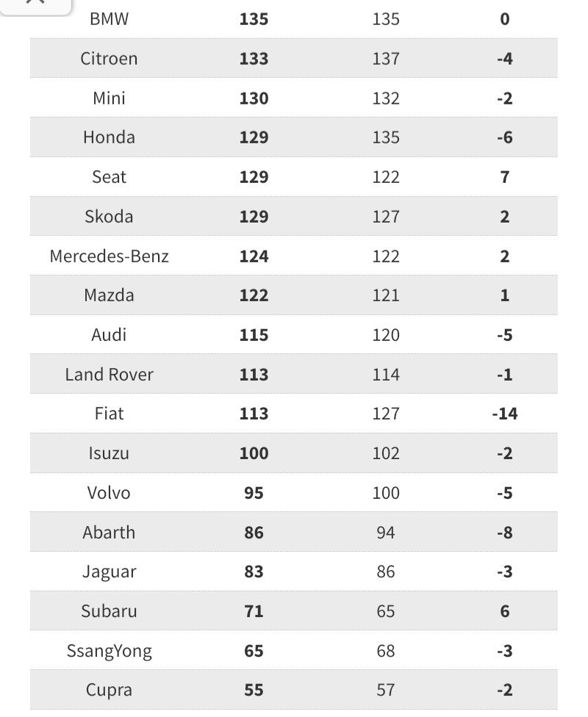Click Fiat's -14 change value
Image resolution: width=588 pixels, height=717 pixels.
pyautogui.click(x=504, y=414)
